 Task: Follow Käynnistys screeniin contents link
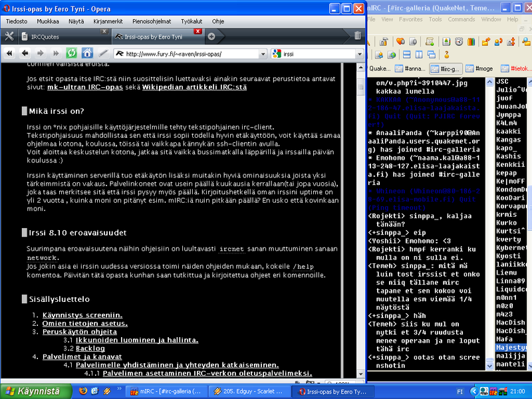(82, 315)
